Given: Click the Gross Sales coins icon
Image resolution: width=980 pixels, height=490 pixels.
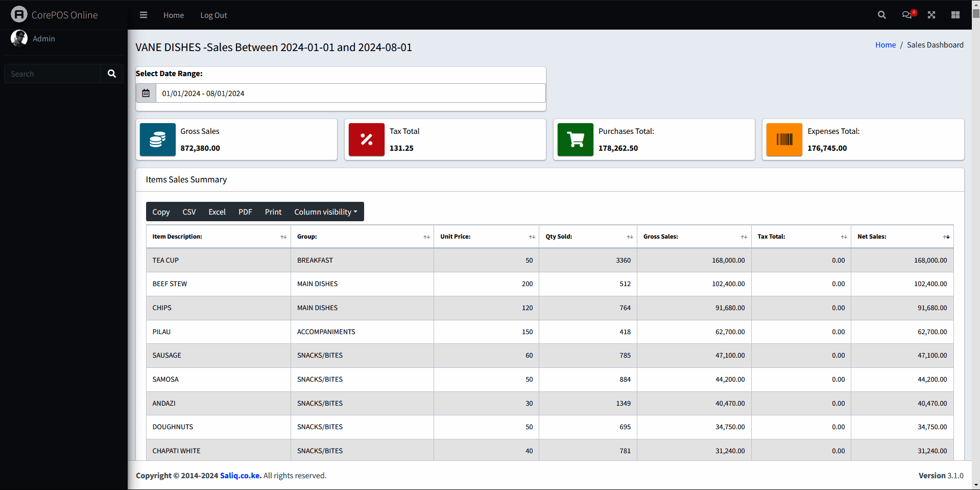Looking at the screenshot, I should (158, 139).
